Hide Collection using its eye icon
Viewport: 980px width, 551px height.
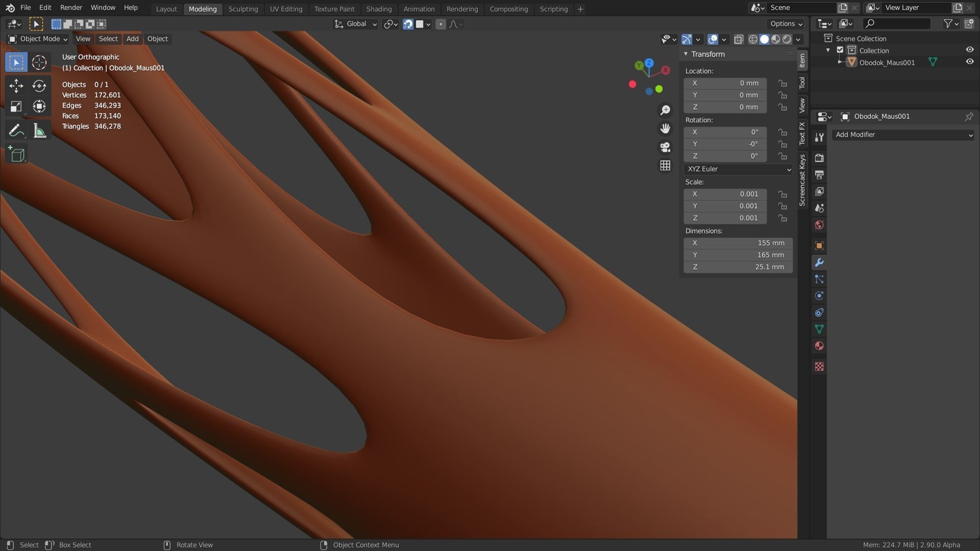(969, 50)
